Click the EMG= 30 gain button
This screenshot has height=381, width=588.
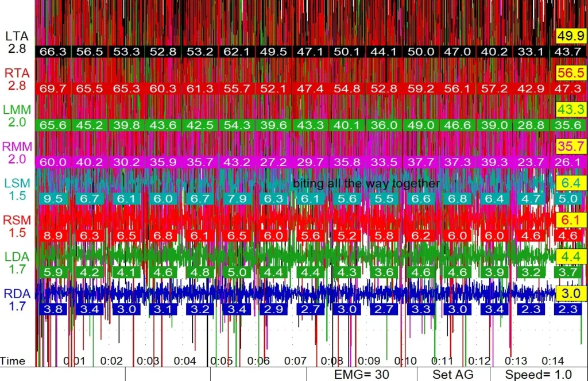pyautogui.click(x=362, y=374)
